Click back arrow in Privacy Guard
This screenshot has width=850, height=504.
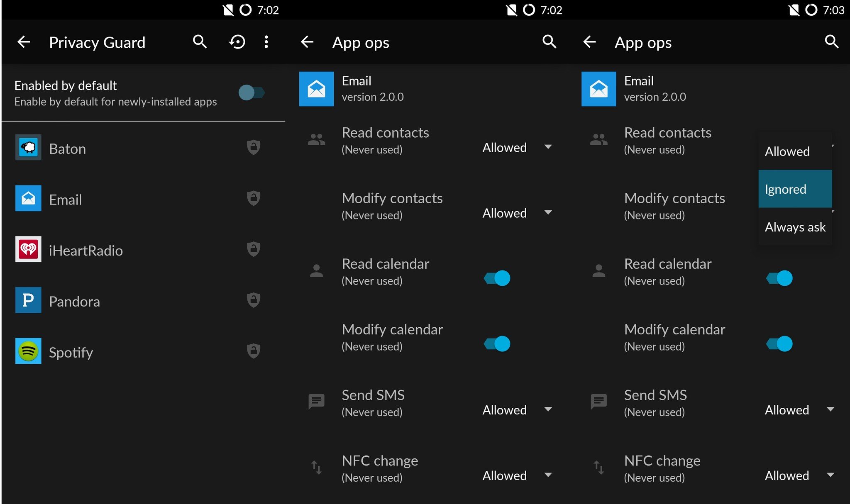click(24, 41)
